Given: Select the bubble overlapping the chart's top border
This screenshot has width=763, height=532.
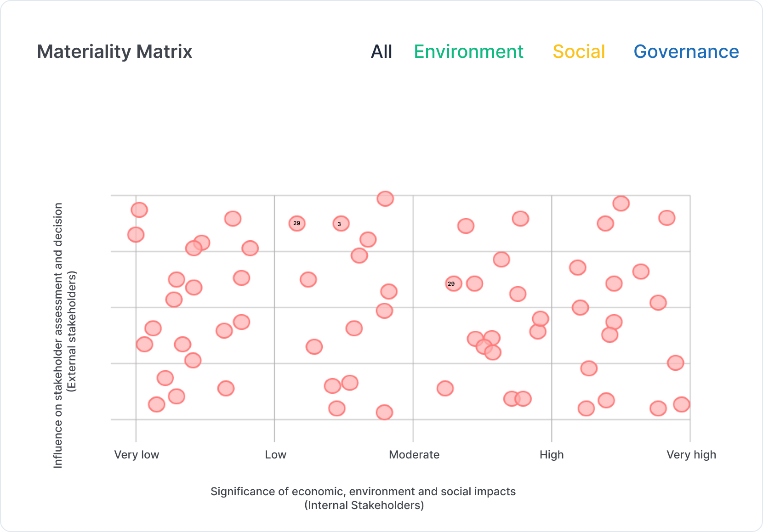Looking at the screenshot, I should coord(385,198).
